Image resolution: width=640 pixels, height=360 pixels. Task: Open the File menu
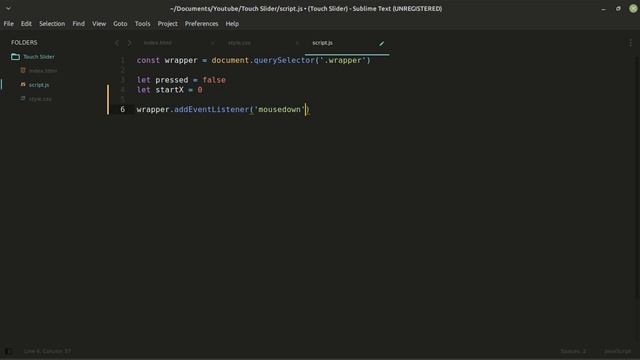click(x=9, y=24)
